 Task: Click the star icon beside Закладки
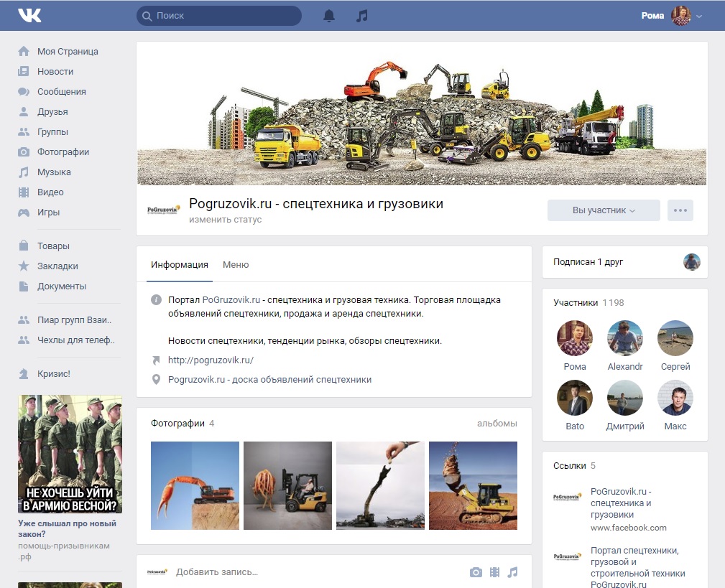[x=24, y=266]
